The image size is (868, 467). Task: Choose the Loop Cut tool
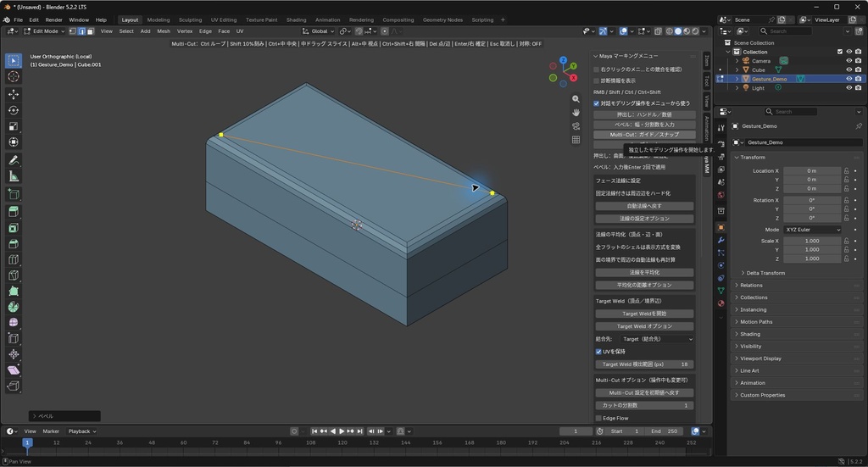click(x=14, y=259)
